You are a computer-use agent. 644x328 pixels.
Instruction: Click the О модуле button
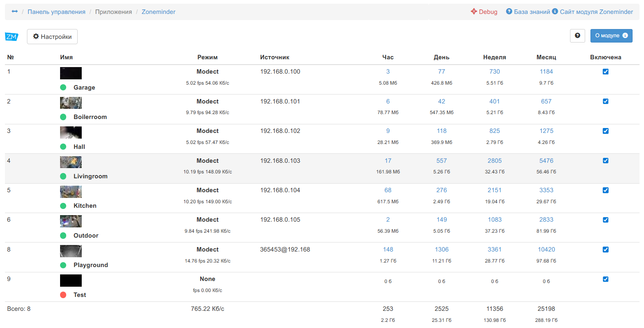(x=611, y=36)
